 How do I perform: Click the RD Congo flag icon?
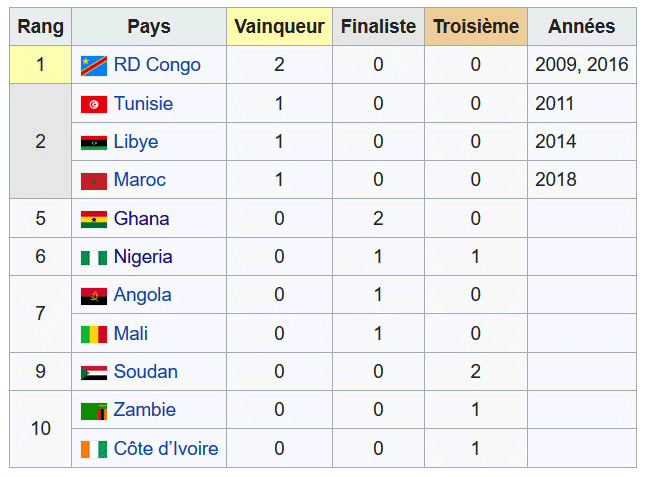[x=93, y=66]
